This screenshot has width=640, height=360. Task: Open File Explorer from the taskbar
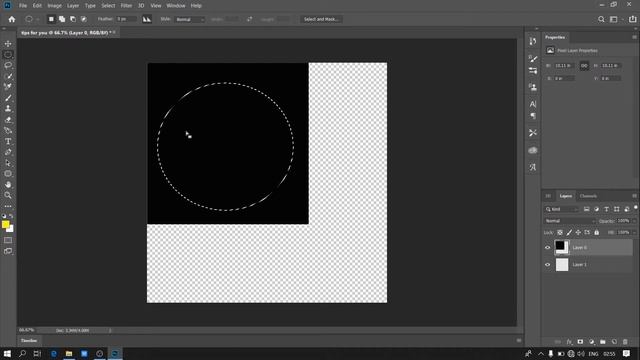tap(69, 353)
